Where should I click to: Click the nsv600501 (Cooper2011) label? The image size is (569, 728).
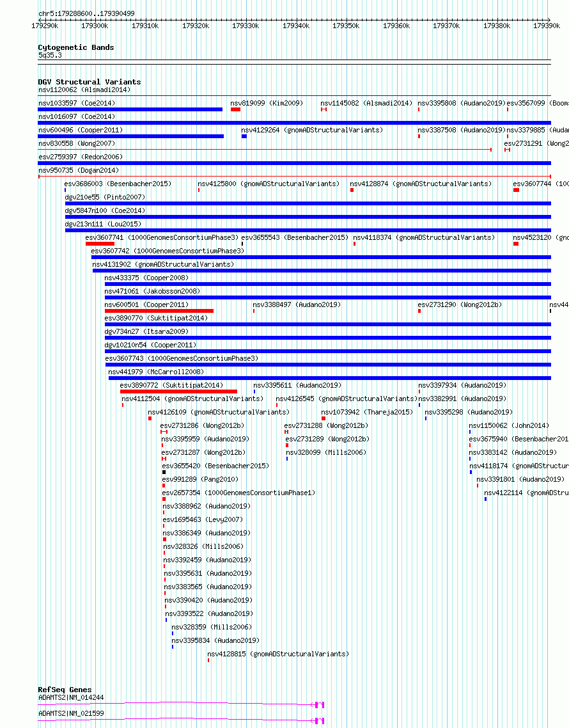(x=146, y=305)
